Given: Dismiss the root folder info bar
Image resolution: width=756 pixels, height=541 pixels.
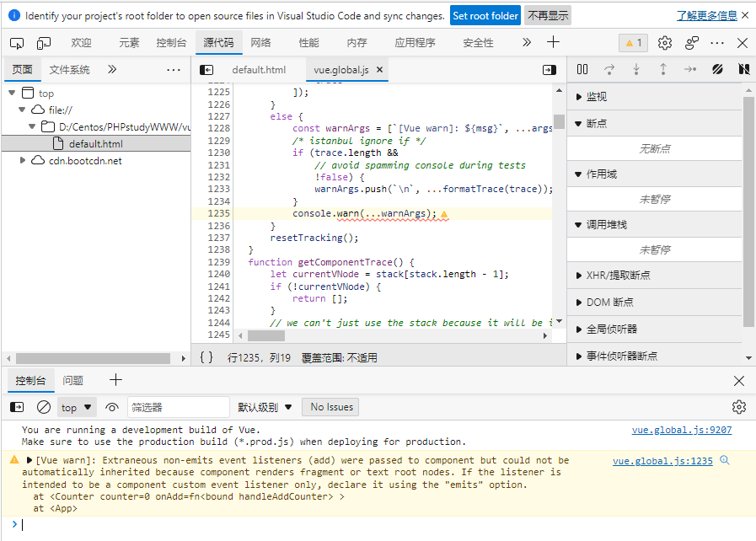Looking at the screenshot, I should click(x=745, y=15).
